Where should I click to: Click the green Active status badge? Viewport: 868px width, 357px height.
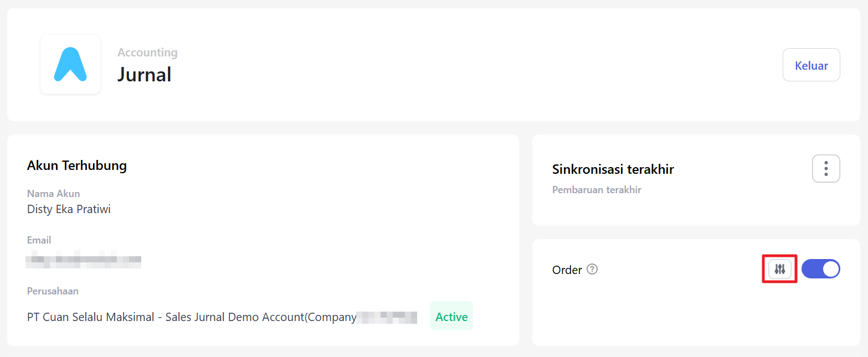click(451, 317)
